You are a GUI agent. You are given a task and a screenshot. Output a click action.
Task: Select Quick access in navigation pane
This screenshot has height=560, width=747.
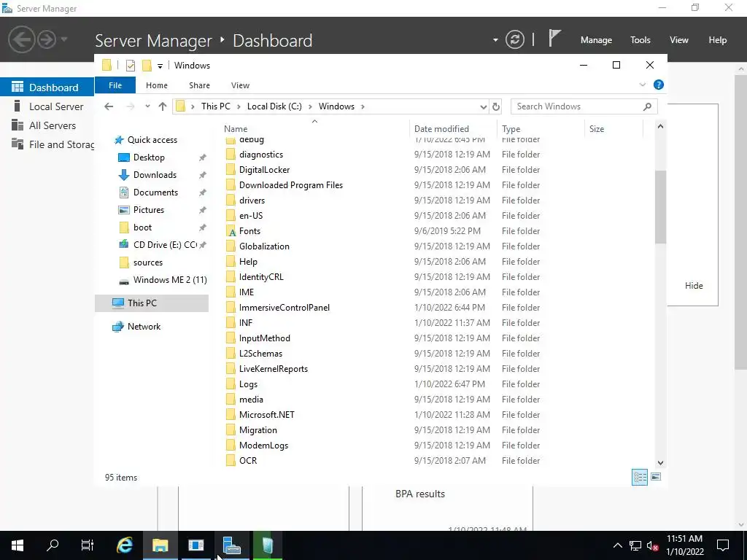point(152,139)
